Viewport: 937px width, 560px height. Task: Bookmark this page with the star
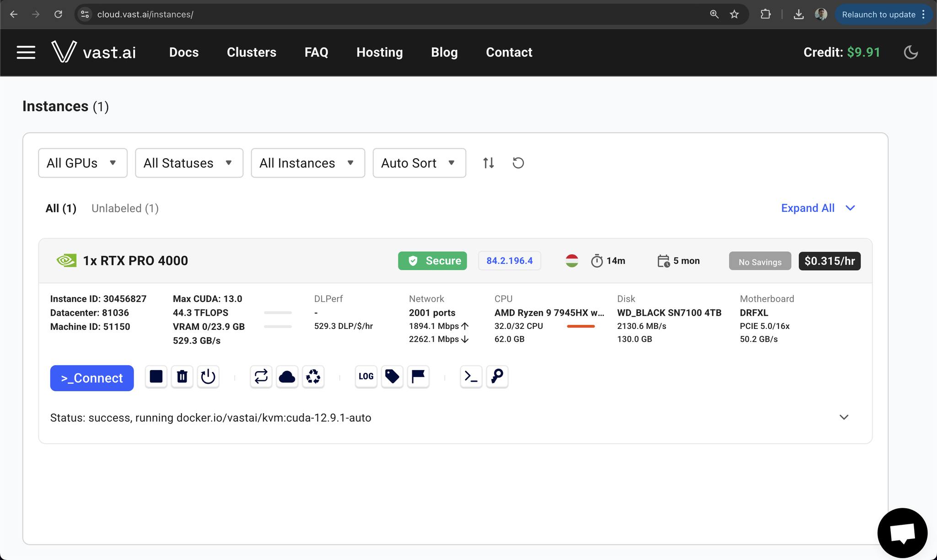pyautogui.click(x=734, y=14)
